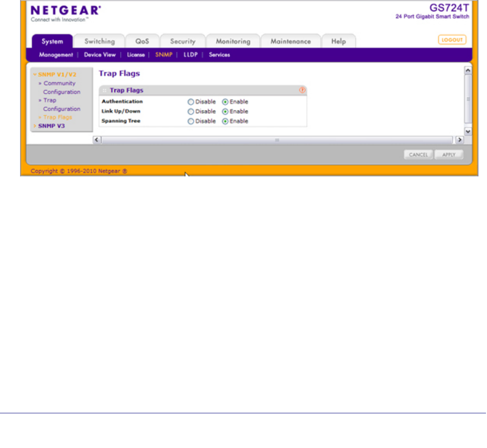
Task: Click the Spanning Tree label
Action: pyautogui.click(x=121, y=121)
